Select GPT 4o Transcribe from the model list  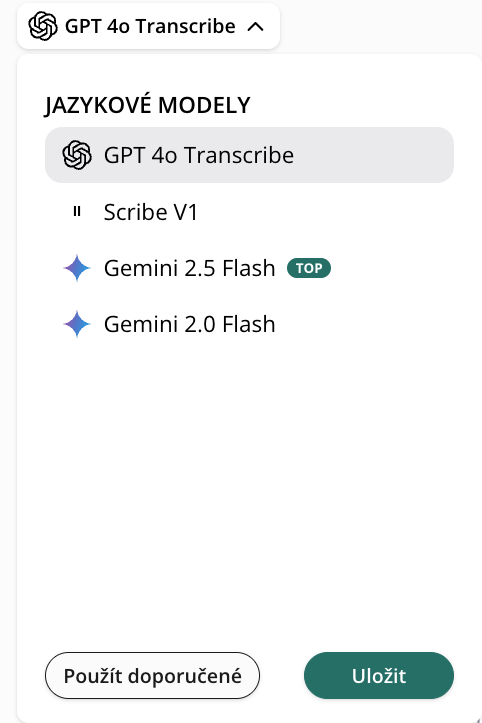coord(249,155)
